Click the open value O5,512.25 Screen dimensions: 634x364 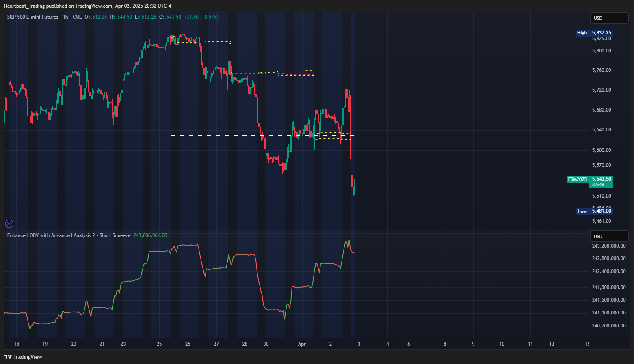tap(96, 17)
